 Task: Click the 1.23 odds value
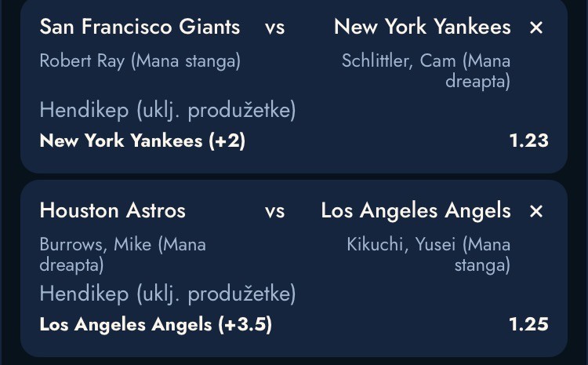pyautogui.click(x=528, y=141)
